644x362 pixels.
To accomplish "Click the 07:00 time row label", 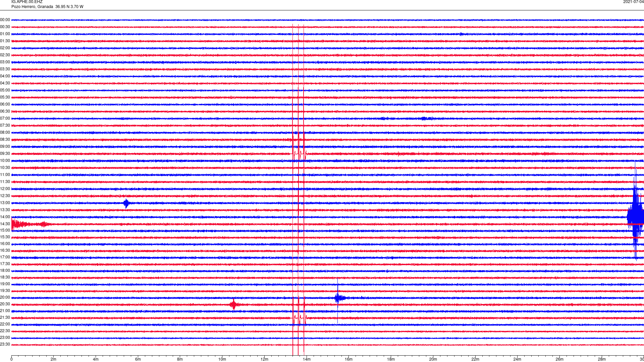I will 5,119.
